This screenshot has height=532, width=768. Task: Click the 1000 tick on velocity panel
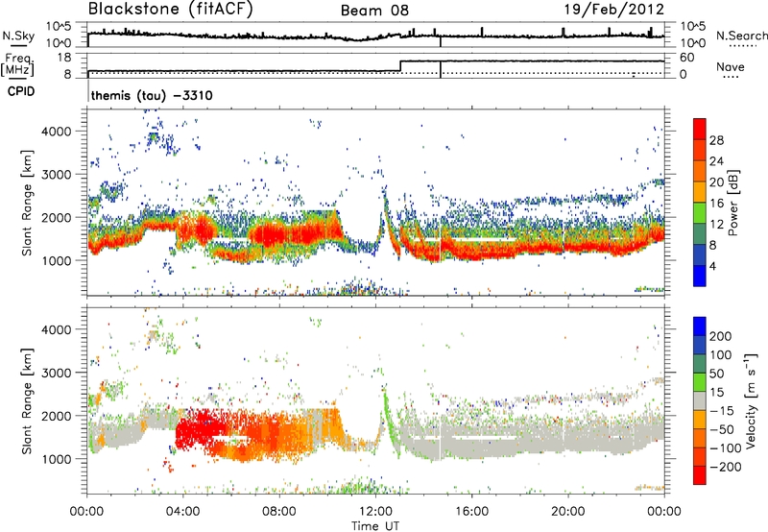coord(56,459)
